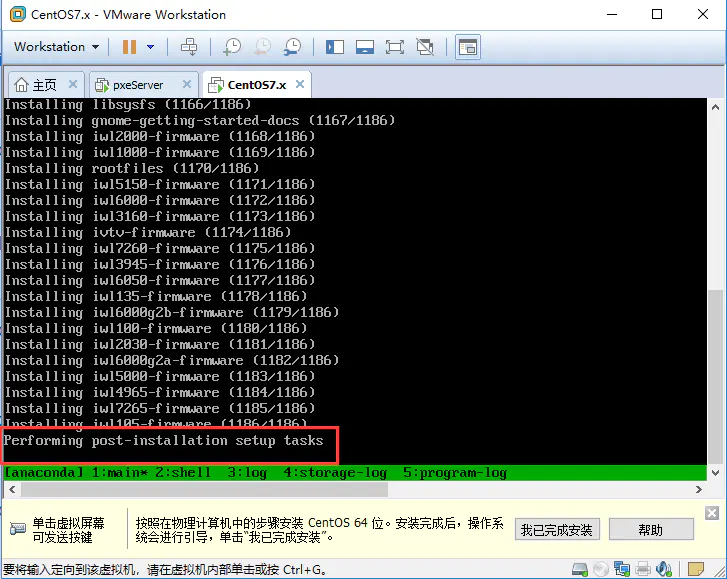Click the keyboard icon in hint bar
This screenshot has height=579, width=727.
18,528
